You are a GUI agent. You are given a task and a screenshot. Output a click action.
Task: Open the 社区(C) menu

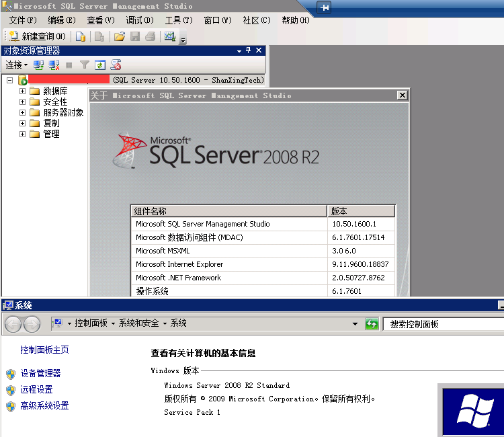pyautogui.click(x=257, y=20)
